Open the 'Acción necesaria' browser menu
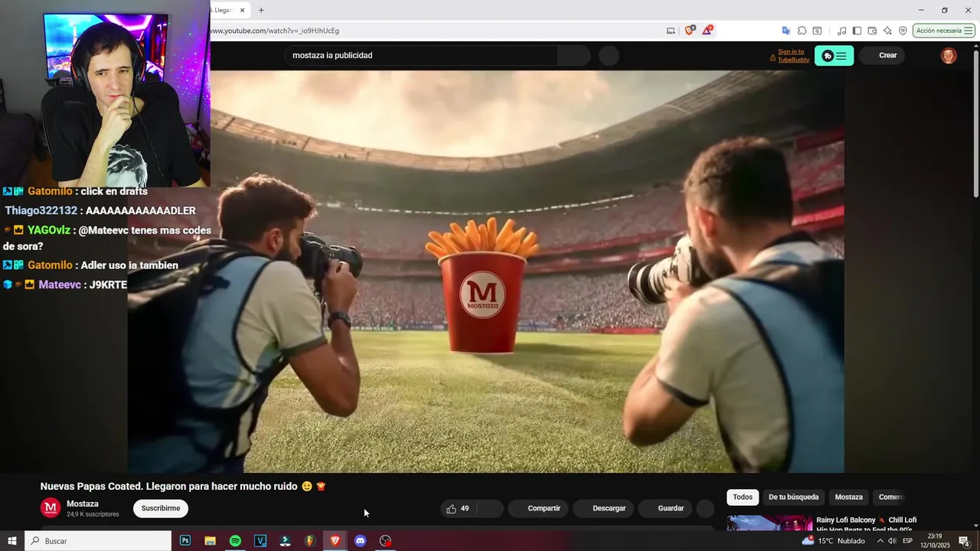 pyautogui.click(x=943, y=31)
